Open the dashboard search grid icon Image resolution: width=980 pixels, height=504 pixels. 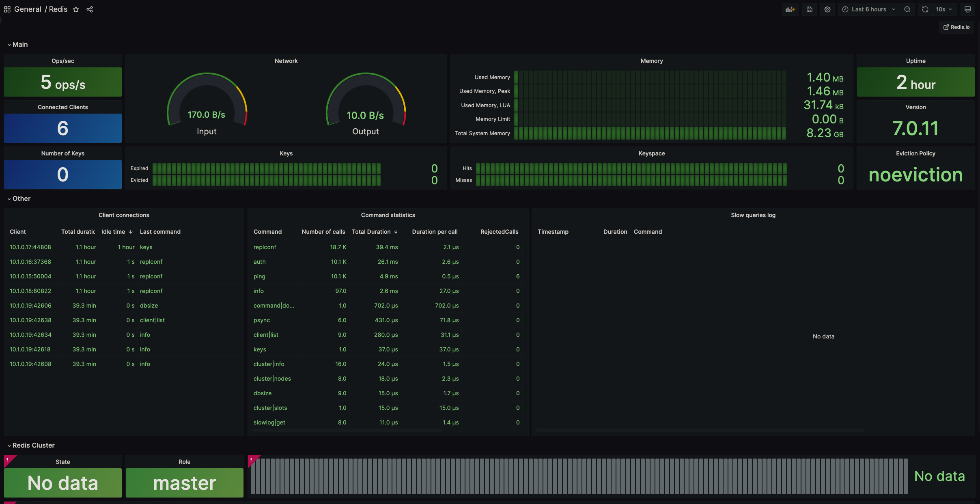pyautogui.click(x=7, y=9)
